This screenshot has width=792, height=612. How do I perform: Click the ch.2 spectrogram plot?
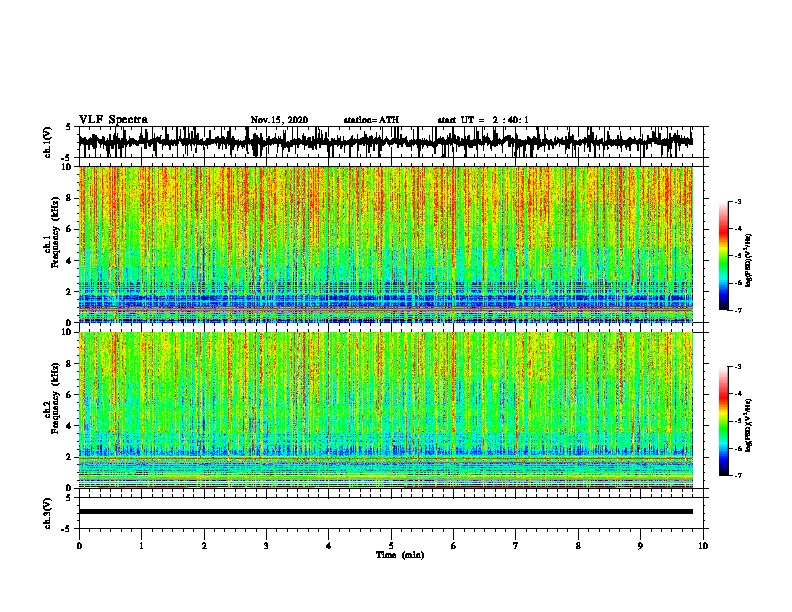[385, 410]
